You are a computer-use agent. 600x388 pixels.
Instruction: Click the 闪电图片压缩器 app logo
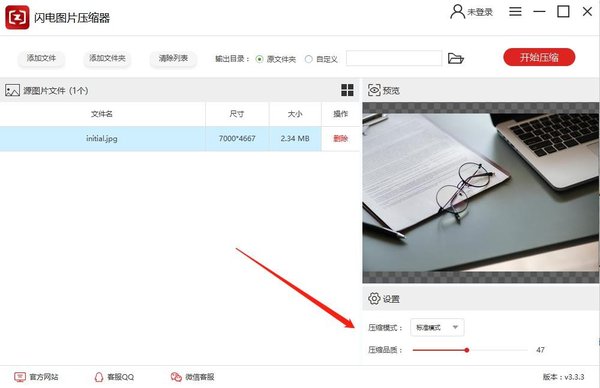click(x=17, y=17)
